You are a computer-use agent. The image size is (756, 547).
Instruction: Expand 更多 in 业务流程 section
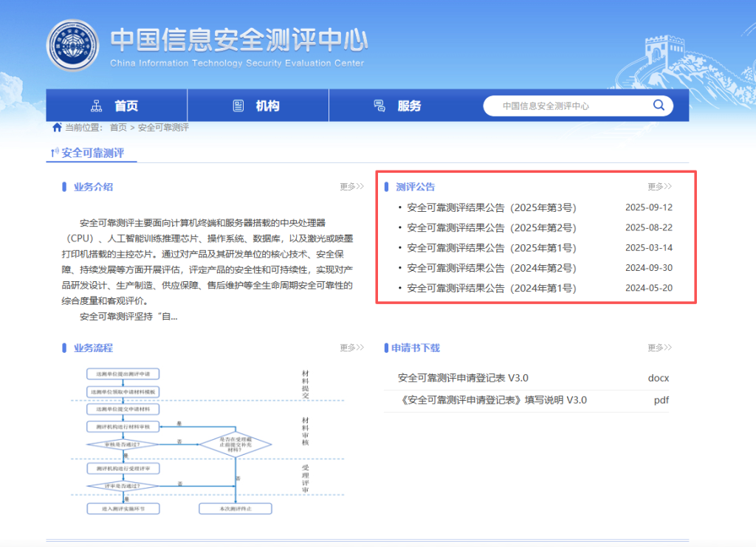point(351,348)
